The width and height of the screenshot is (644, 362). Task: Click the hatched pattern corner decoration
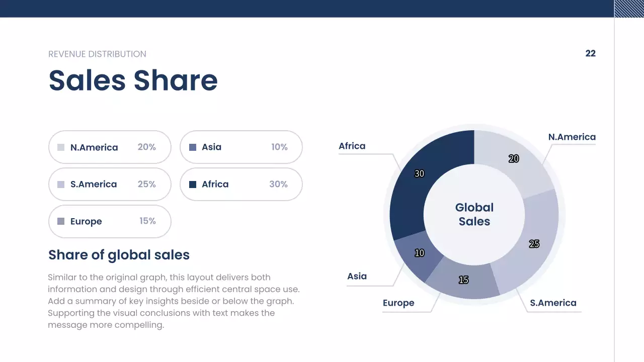(629, 9)
